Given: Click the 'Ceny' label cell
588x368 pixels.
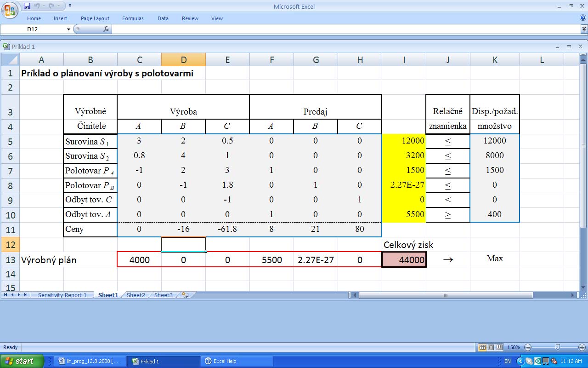Looking at the screenshot, I should pos(90,229).
